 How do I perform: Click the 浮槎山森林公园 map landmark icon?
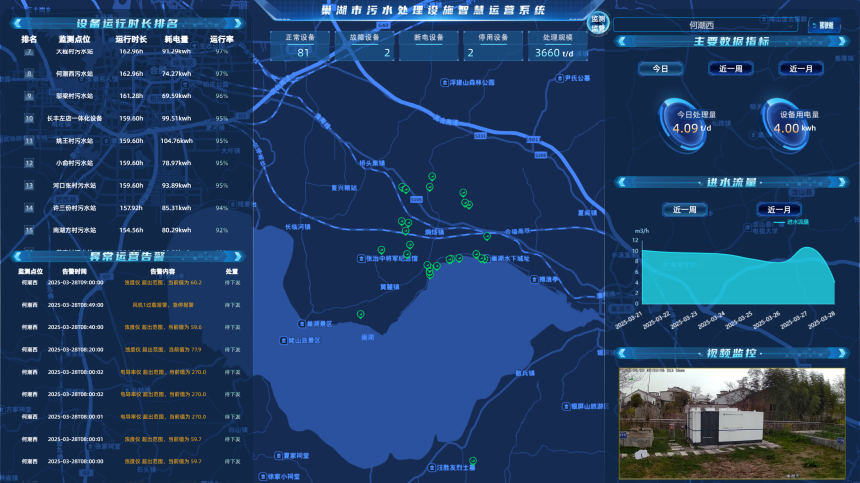pyautogui.click(x=446, y=82)
